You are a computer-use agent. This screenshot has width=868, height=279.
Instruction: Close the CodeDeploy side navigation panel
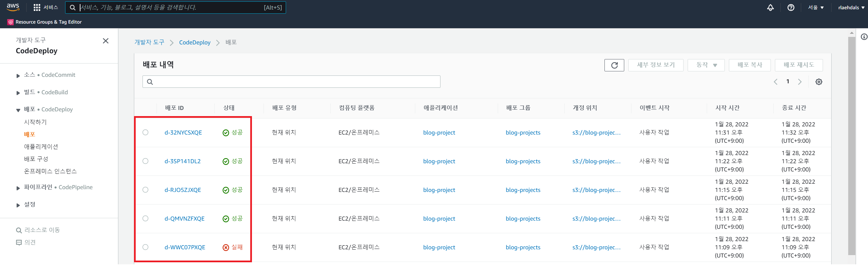106,41
